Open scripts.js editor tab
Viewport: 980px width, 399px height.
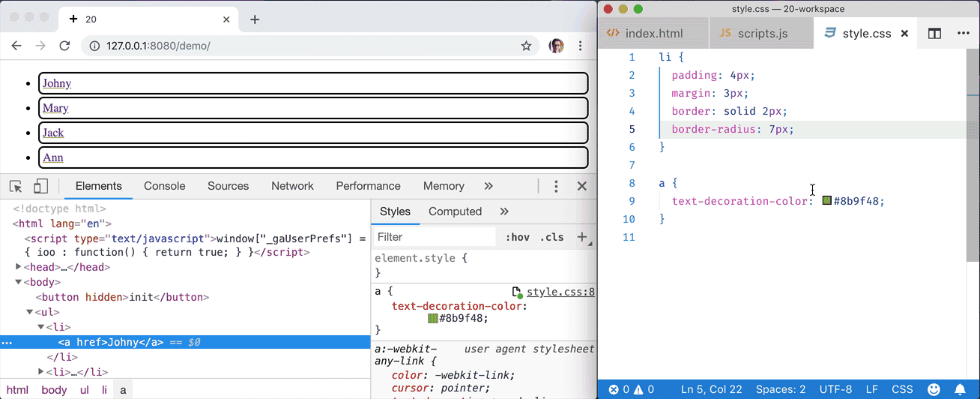(760, 33)
